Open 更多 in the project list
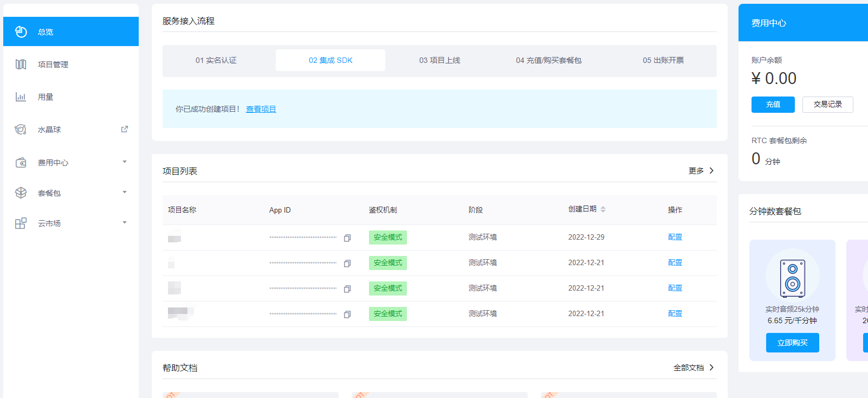Viewport: 868px width, 398px height. [702, 171]
